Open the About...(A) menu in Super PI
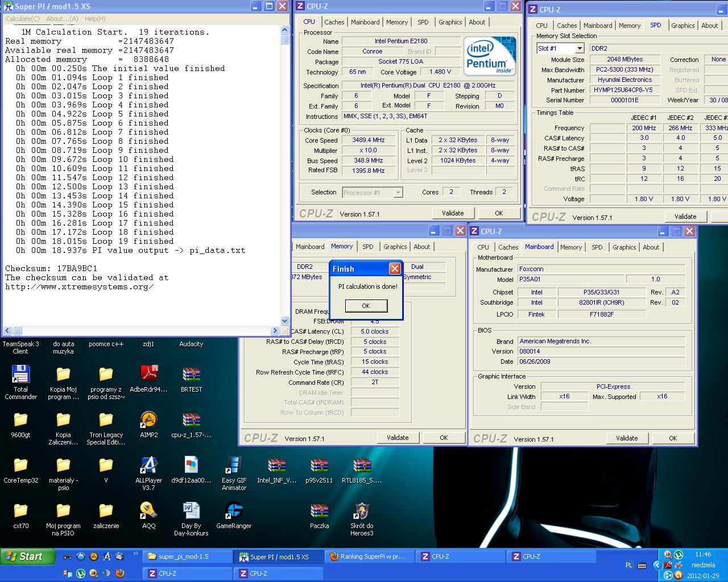 click(62, 19)
